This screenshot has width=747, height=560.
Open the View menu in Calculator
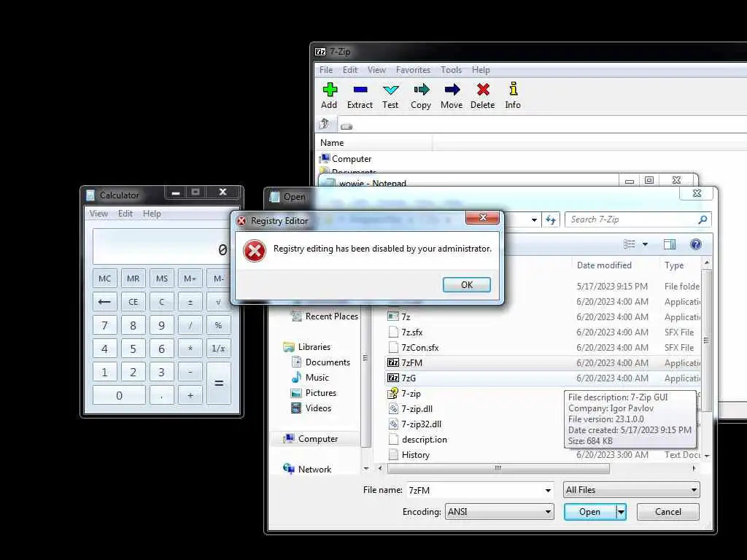pos(98,214)
